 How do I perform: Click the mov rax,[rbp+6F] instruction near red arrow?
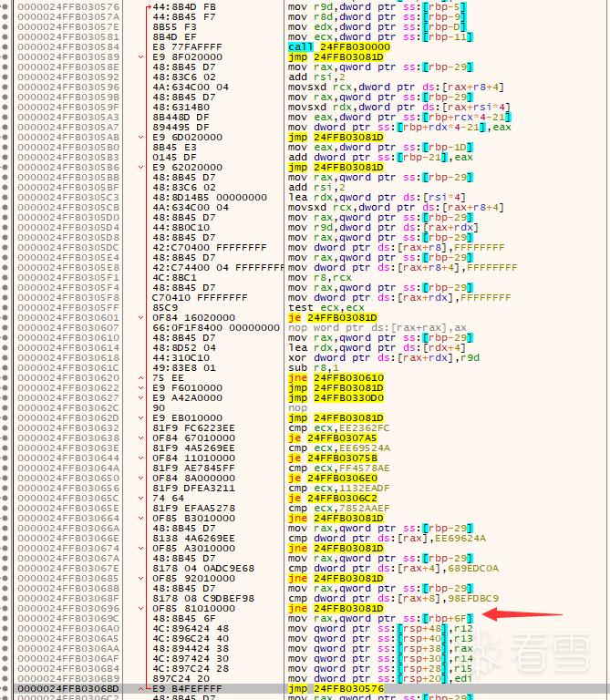[x=380, y=619]
